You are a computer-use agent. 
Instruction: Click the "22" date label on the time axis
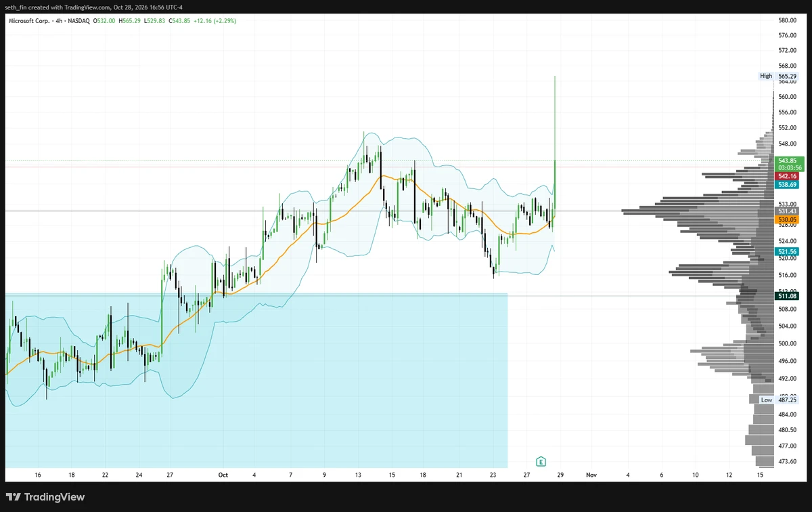[x=105, y=475]
